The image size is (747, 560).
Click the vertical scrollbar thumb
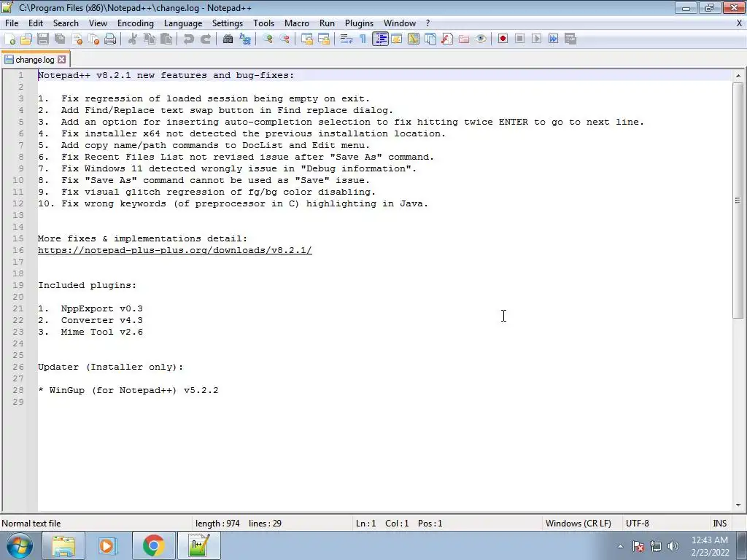[738, 200]
